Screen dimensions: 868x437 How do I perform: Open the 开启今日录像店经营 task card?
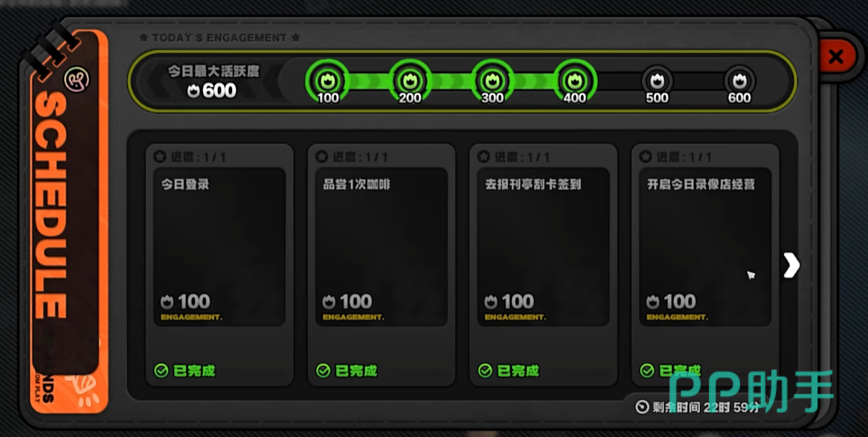705,265
